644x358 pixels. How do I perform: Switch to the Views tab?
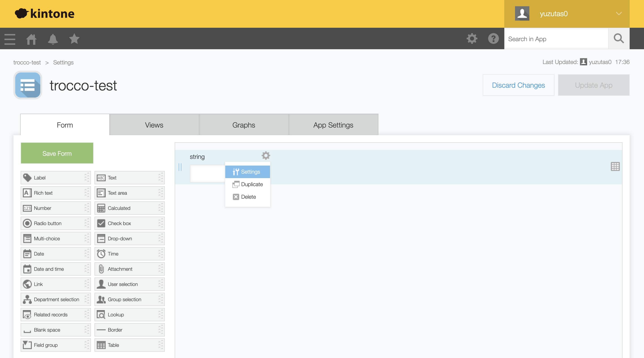154,125
